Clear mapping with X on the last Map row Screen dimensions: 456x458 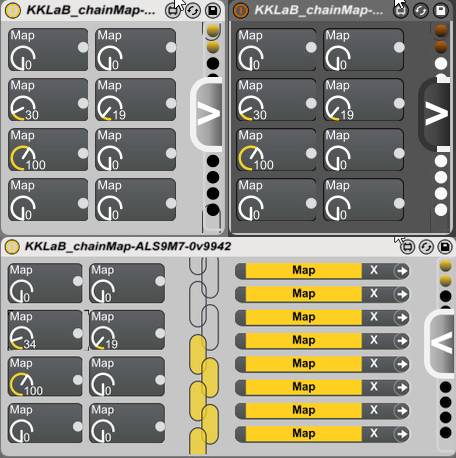pos(374,433)
